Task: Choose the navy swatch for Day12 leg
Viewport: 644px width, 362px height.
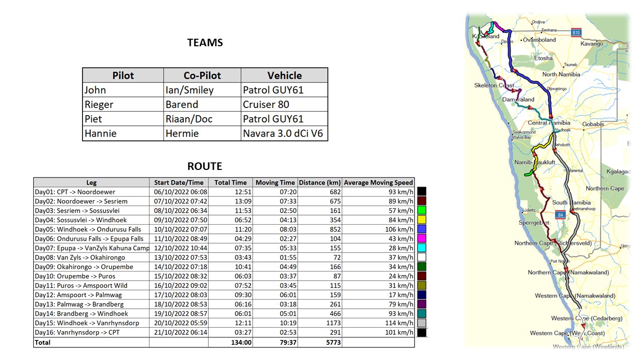Action: coord(422,295)
